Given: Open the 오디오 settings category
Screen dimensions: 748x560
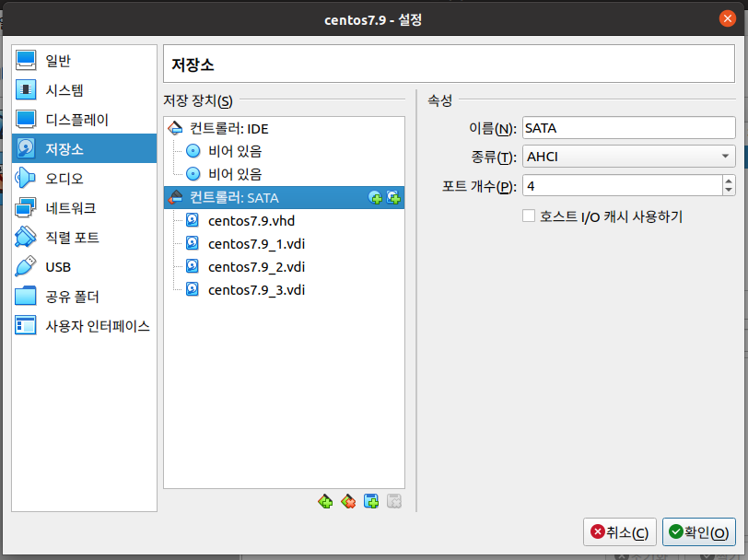Looking at the screenshot, I should [x=84, y=178].
